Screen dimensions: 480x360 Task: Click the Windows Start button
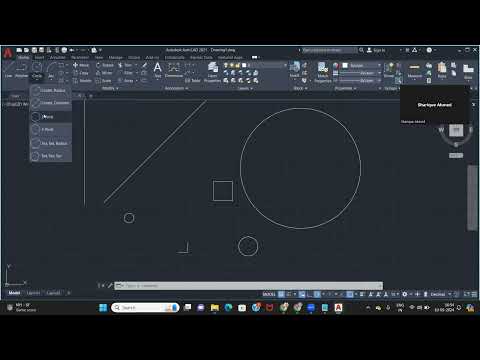(x=103, y=307)
